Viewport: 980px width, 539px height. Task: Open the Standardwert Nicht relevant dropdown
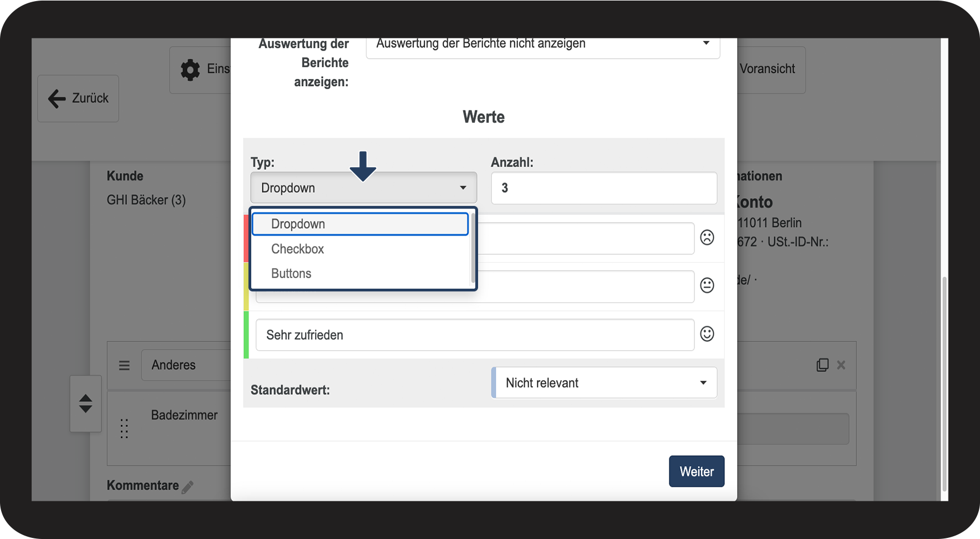pyautogui.click(x=605, y=382)
